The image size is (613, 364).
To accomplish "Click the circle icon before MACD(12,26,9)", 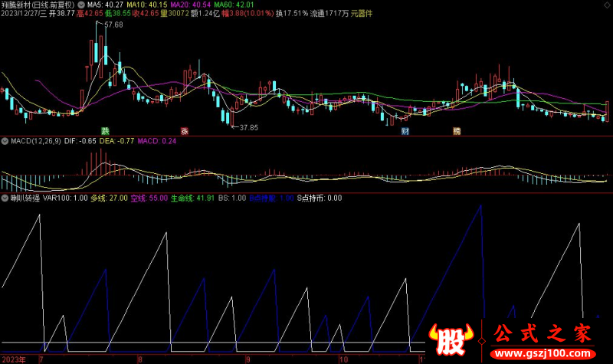I will coord(4,141).
